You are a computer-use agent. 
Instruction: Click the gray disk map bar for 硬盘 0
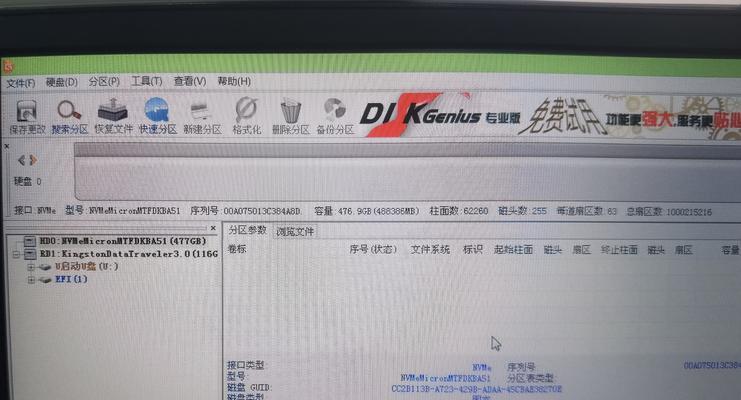coord(407,171)
